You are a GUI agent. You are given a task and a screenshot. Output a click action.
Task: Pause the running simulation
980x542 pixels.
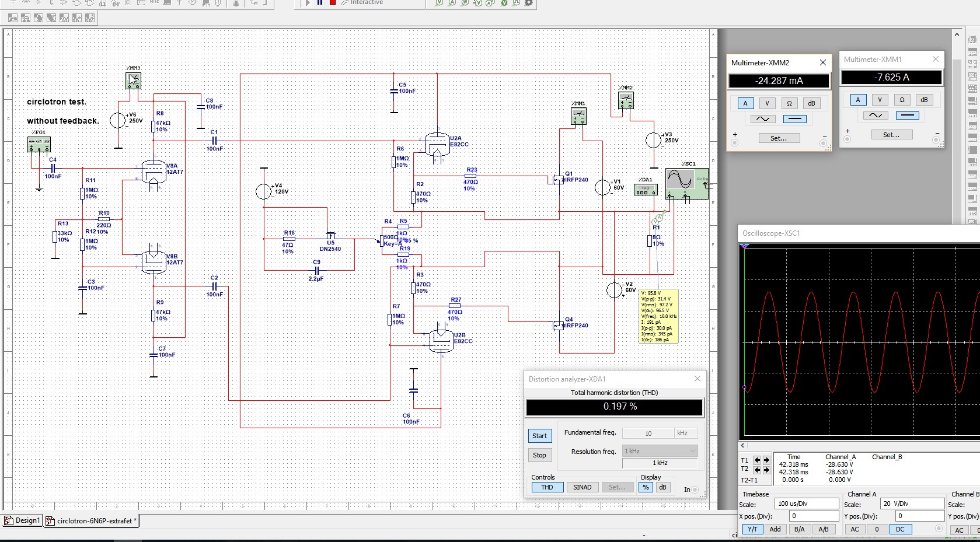tap(320, 2)
